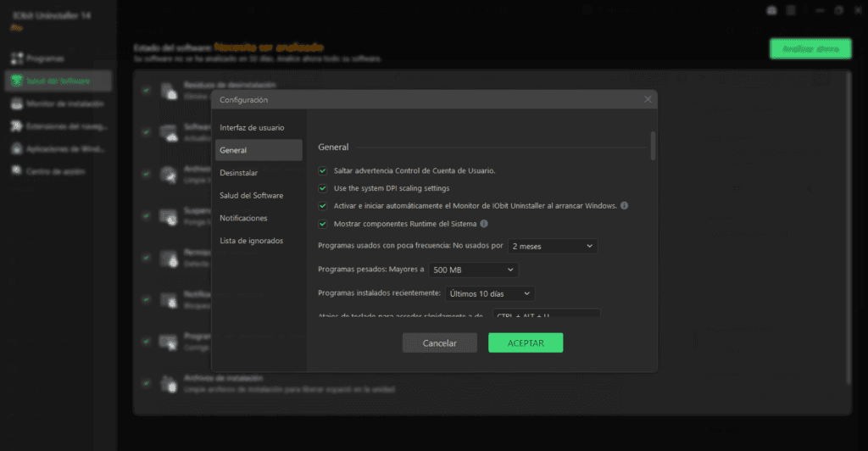The image size is (868, 451).
Task: Open the '500 MB' heavy programs dropdown
Action: click(x=473, y=270)
